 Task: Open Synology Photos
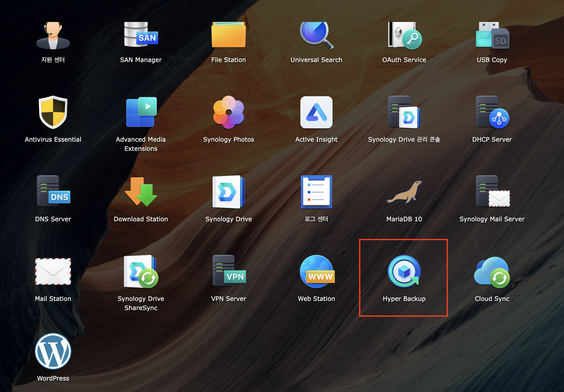228,112
